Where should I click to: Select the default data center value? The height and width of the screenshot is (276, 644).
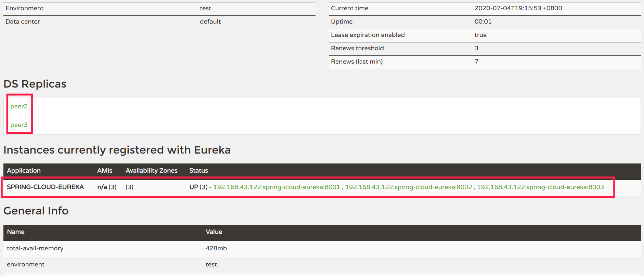click(x=210, y=22)
